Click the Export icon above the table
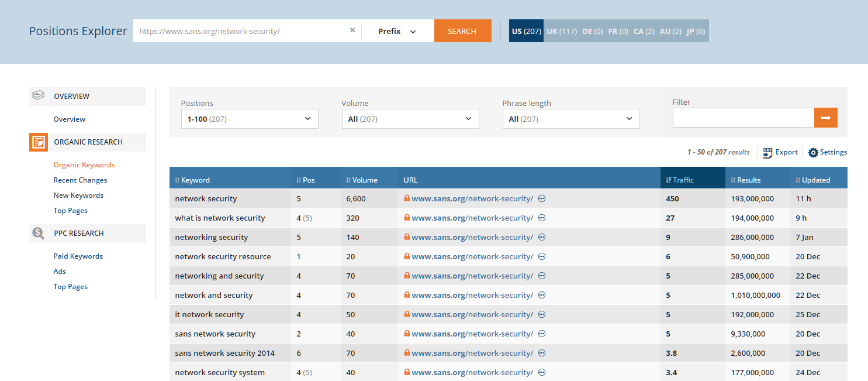 pos(767,152)
